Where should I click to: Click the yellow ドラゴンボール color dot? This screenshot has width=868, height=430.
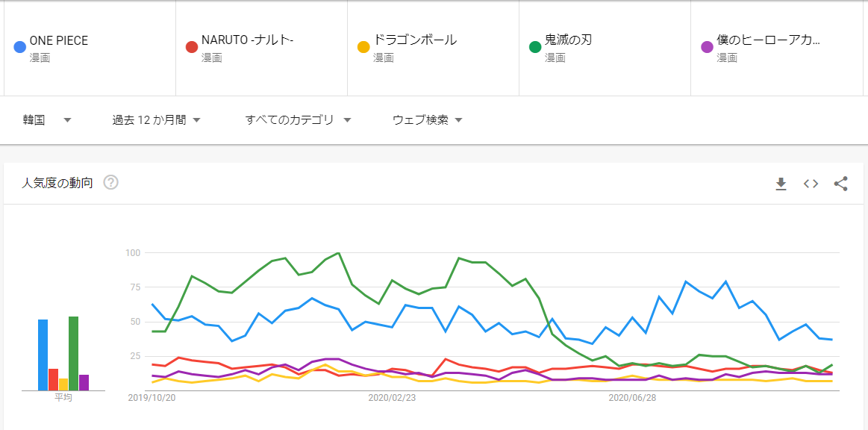pyautogui.click(x=363, y=48)
